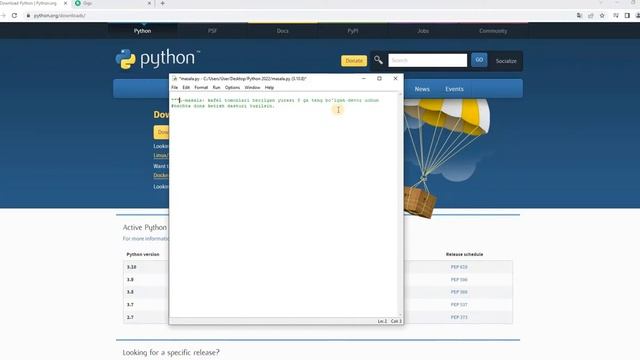Click the 3.9 Python version cell
Screen dimensions: 640x360
tap(130, 280)
